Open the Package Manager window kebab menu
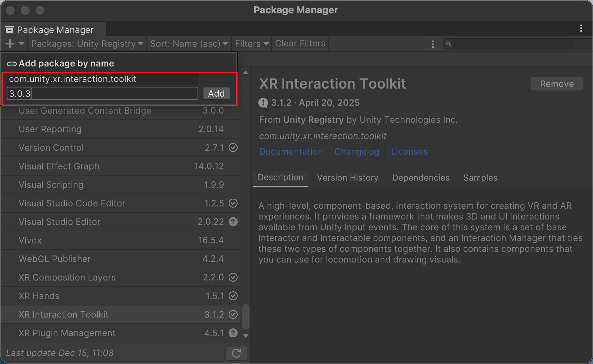The image size is (593, 364). coord(581,29)
